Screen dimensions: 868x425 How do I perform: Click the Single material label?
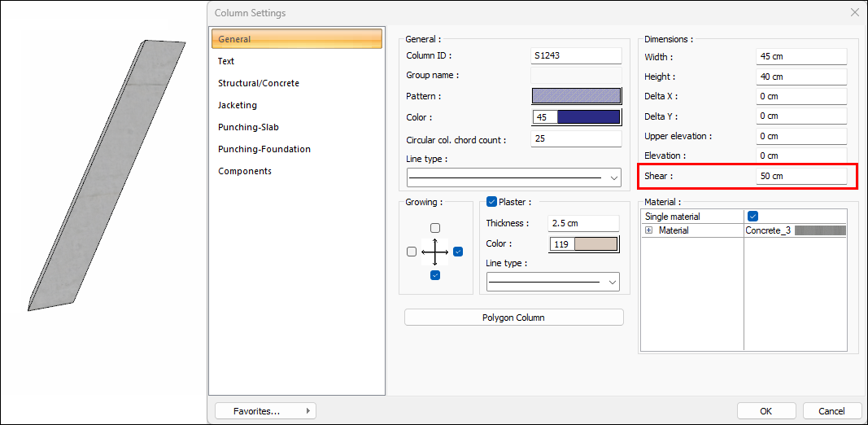point(672,216)
